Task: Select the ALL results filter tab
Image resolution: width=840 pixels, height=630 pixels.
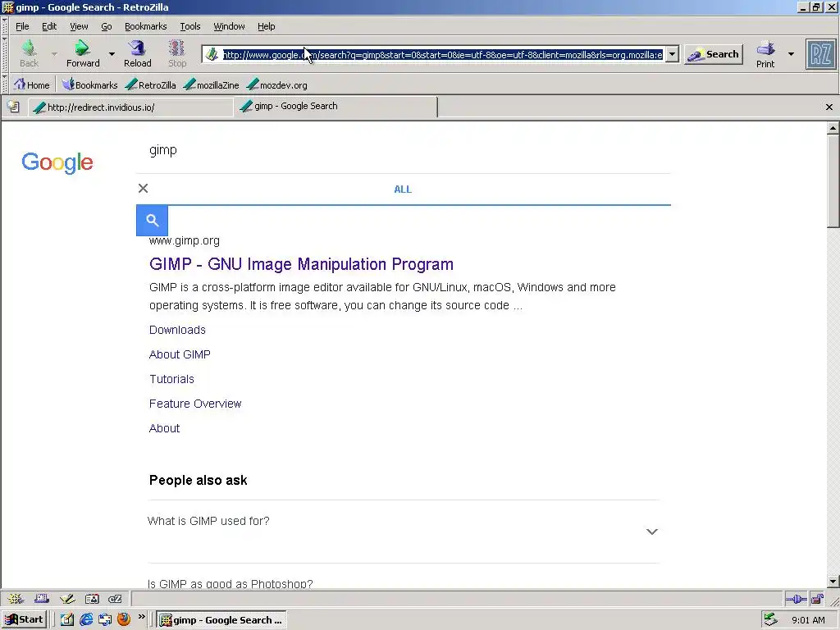Action: pos(403,189)
